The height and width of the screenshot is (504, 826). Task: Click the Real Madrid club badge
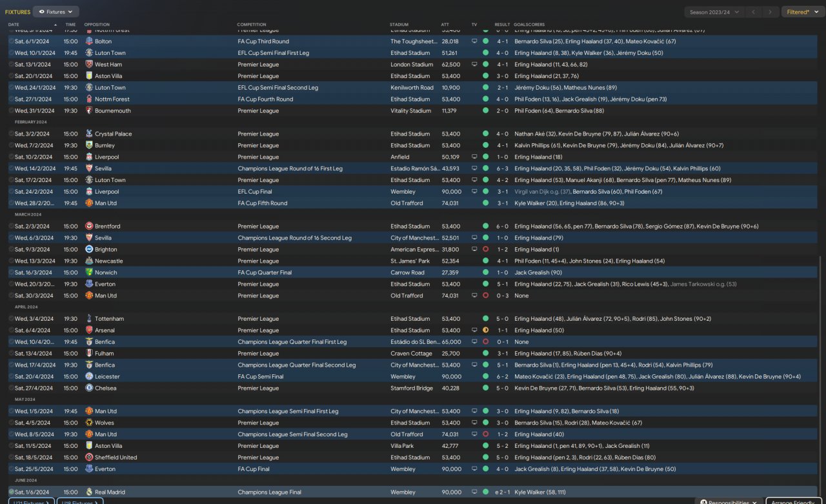tap(89, 492)
